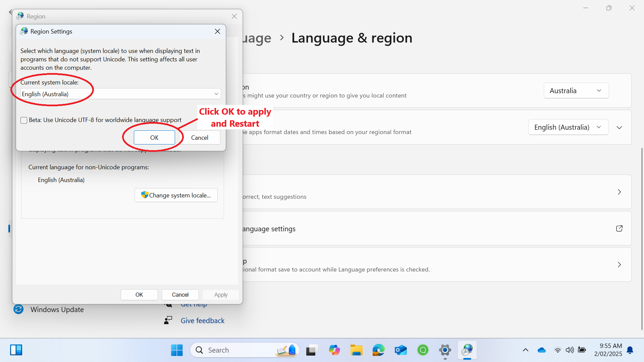The width and height of the screenshot is (644, 362).
Task: Show hidden system tray icons
Action: [x=525, y=350]
